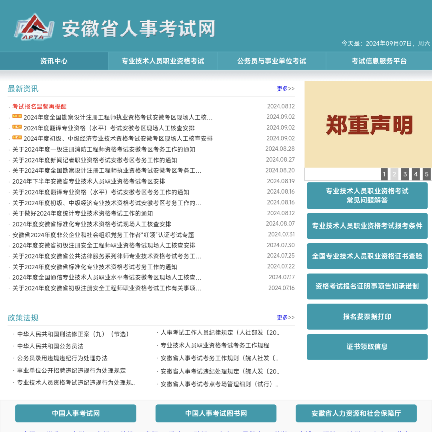Open 关于做好2024年度统计专业技术资格考试 notice
Image resolution: width=432 pixels, height=432 pixels.
[83, 213]
